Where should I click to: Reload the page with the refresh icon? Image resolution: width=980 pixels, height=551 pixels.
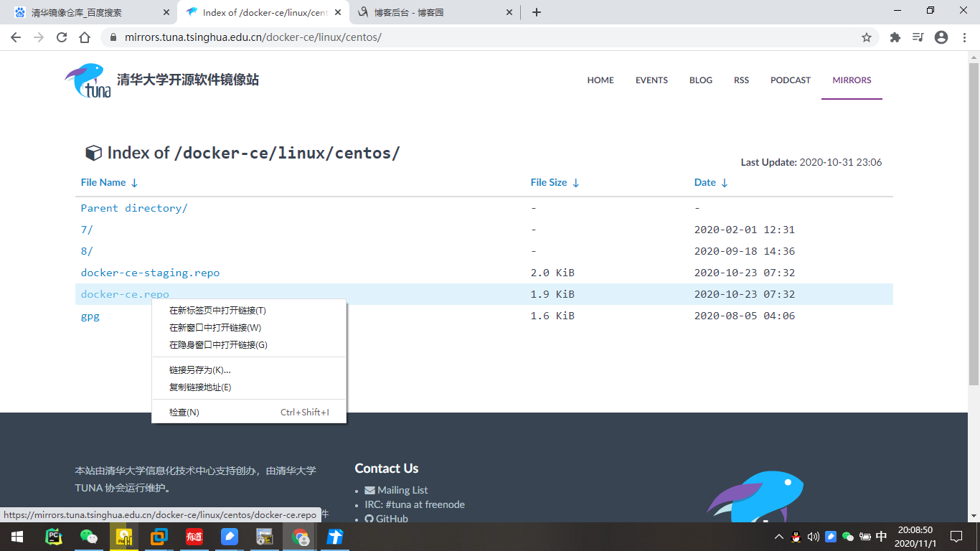[x=62, y=37]
